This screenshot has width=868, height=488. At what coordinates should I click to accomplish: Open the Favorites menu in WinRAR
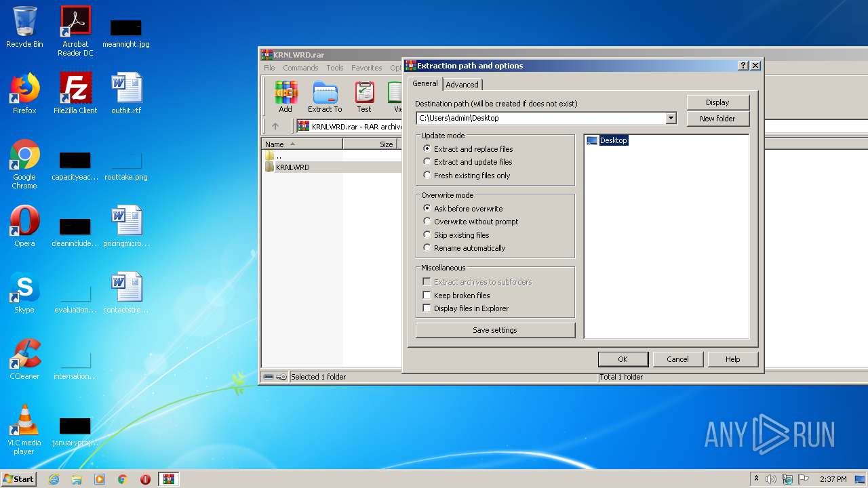click(x=367, y=68)
